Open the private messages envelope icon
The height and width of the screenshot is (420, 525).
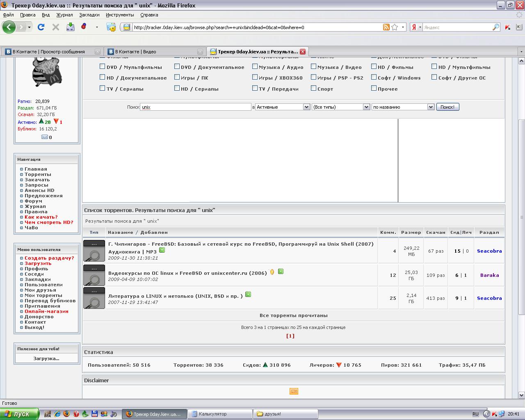pos(44,137)
